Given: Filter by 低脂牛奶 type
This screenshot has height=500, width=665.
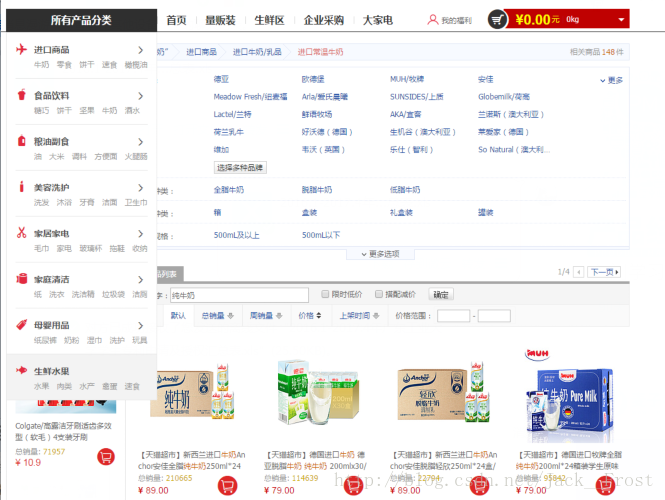Looking at the screenshot, I should pos(405,190).
